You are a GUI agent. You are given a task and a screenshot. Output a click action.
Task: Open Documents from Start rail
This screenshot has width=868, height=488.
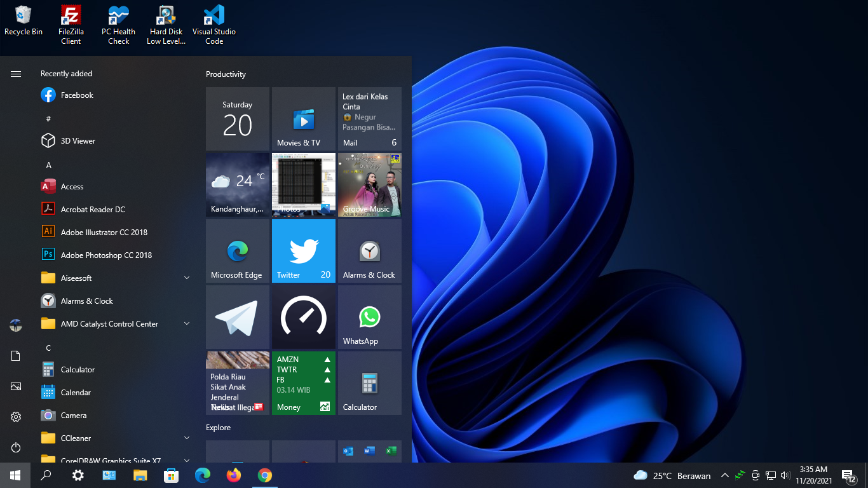16,356
